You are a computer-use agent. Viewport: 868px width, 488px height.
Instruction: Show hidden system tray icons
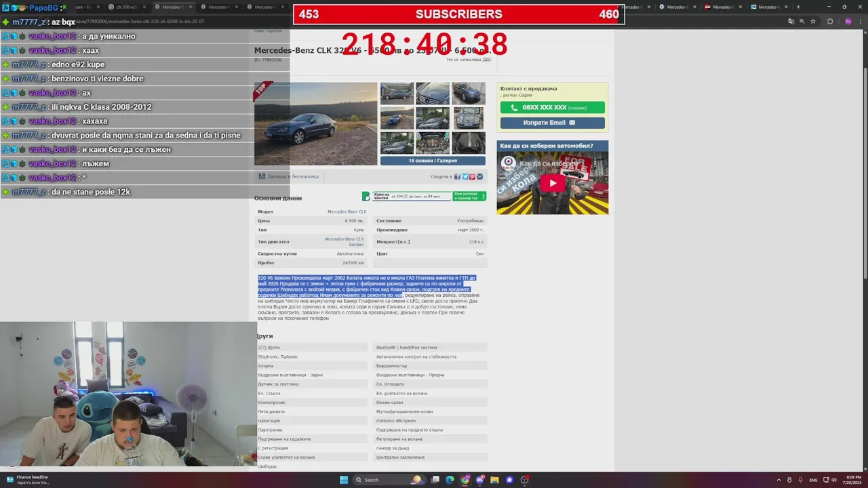click(x=778, y=480)
